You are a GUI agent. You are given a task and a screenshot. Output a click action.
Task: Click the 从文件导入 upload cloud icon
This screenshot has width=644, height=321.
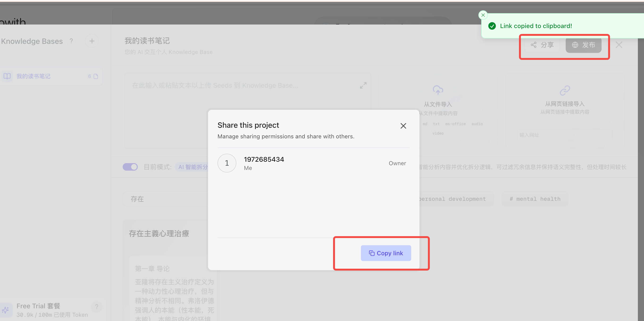pos(438,90)
